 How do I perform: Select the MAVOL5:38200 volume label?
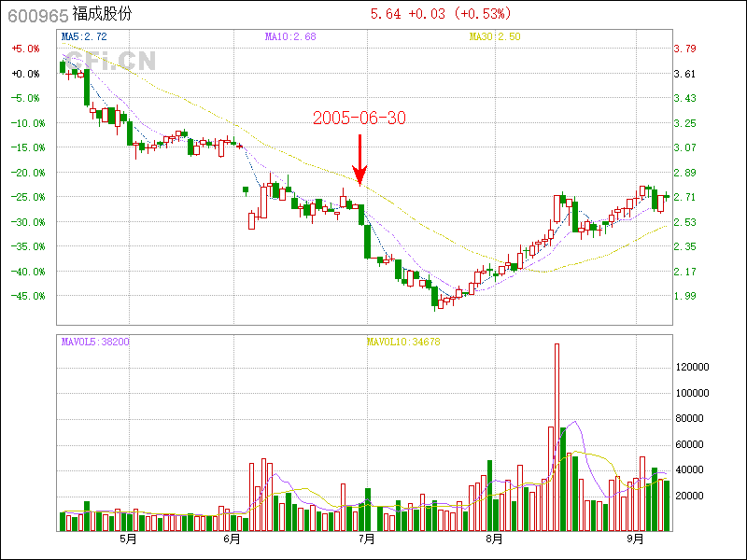point(95,343)
